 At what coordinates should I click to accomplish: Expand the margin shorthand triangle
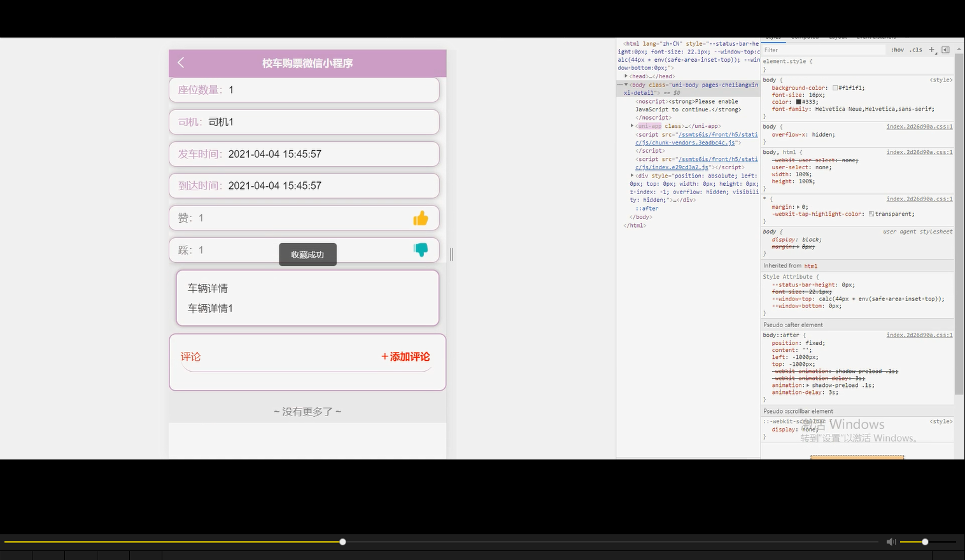[798, 207]
